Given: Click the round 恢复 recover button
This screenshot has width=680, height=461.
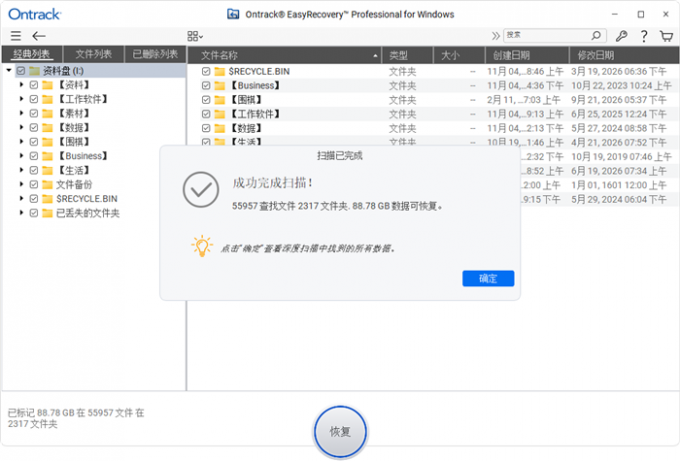Looking at the screenshot, I should click(340, 432).
